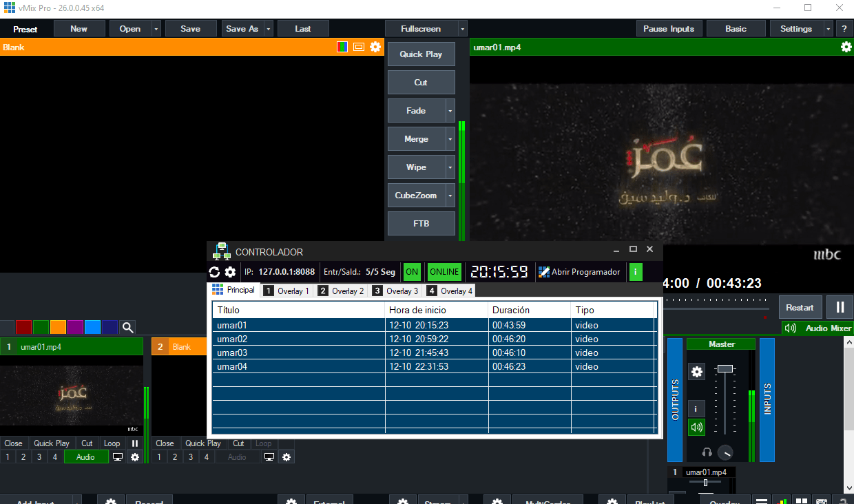This screenshot has height=504, width=854.
Task: Open External settings gear icon
Action: point(291,501)
